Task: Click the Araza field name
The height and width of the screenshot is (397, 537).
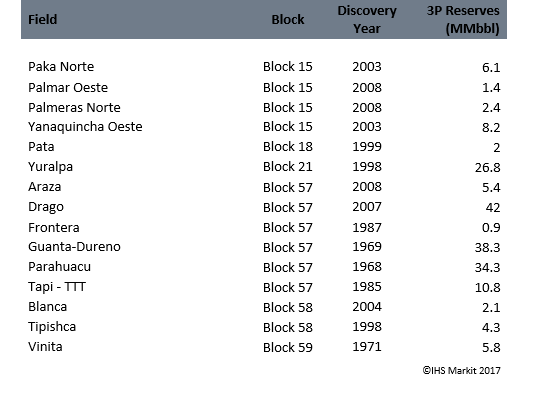Action: pos(45,187)
